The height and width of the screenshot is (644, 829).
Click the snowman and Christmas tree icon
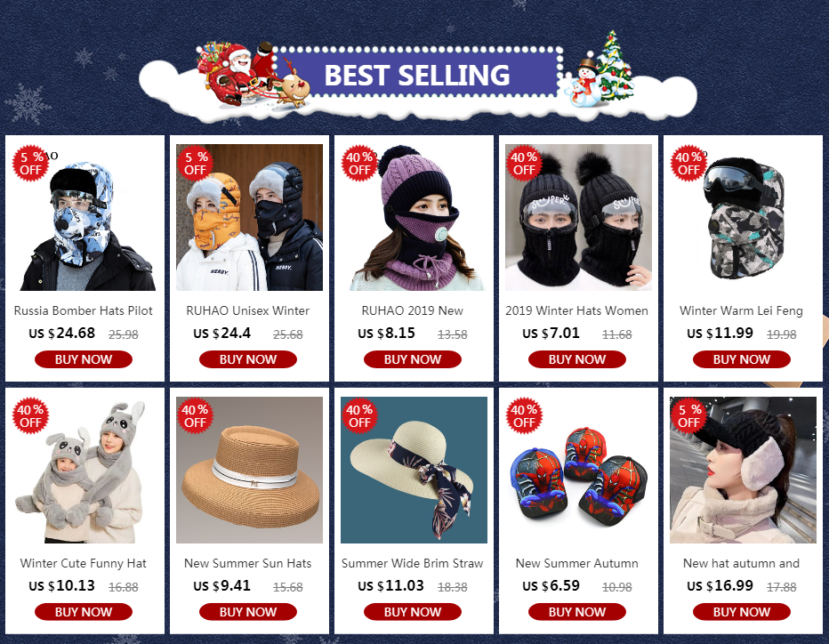600,69
